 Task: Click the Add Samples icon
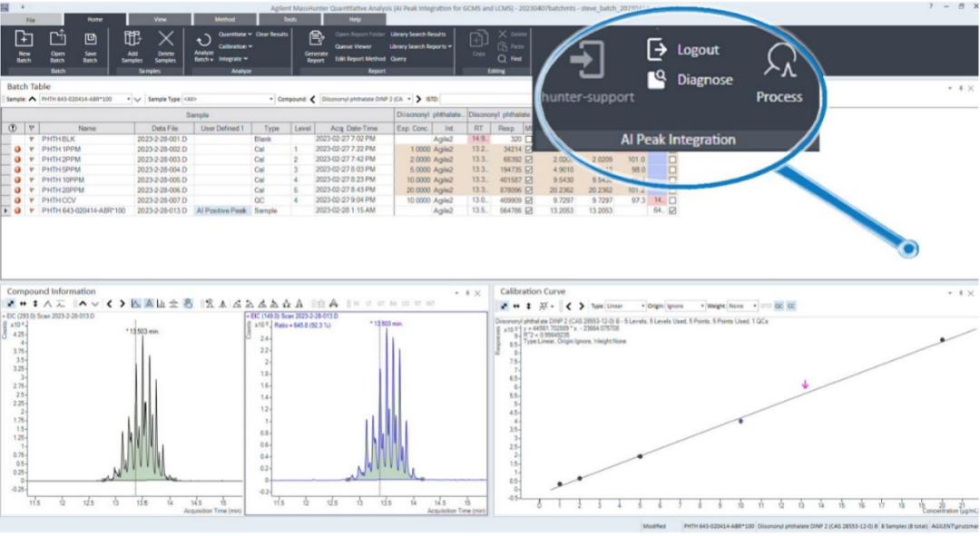click(x=132, y=39)
